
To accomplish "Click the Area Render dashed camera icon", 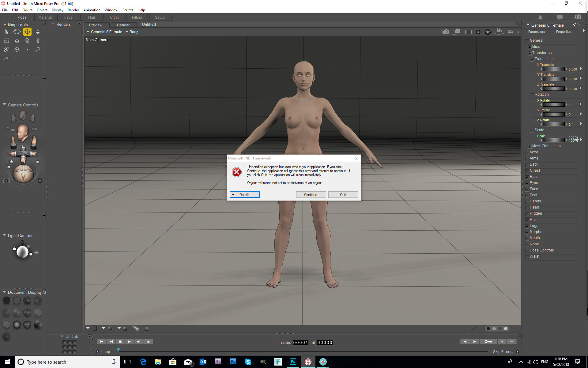I will (457, 32).
